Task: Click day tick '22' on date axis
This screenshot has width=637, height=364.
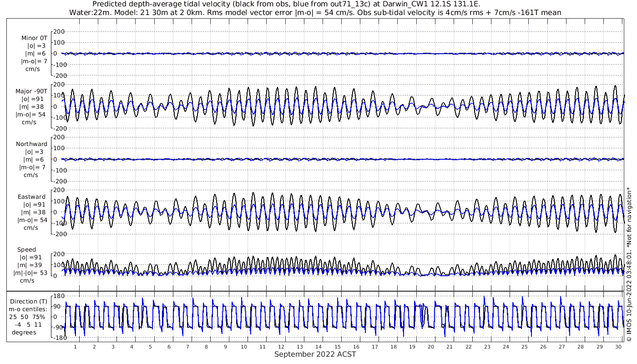Action: 468,347
